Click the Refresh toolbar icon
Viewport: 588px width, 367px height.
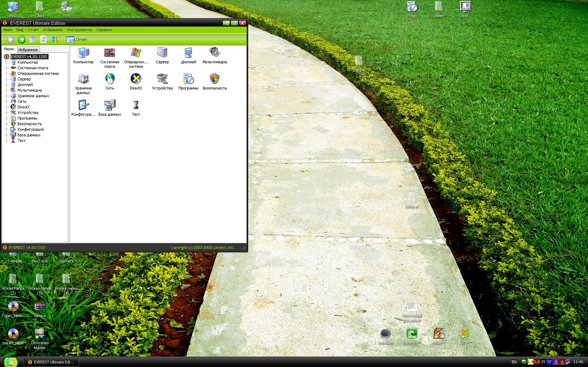[43, 40]
